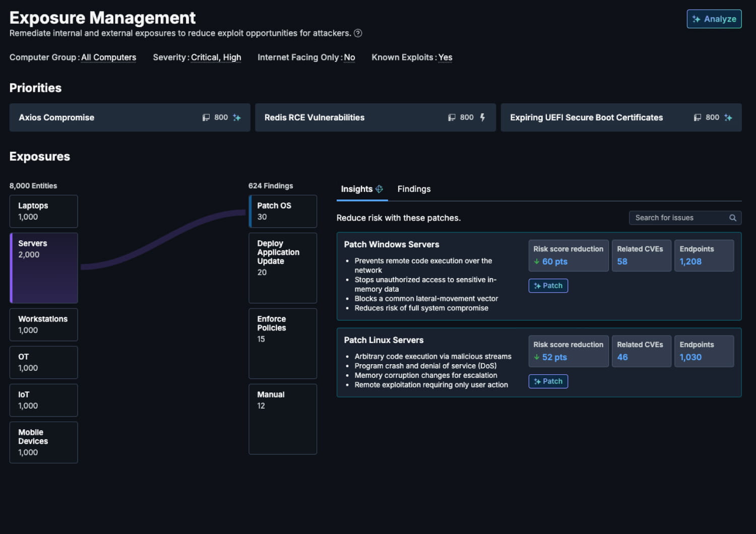Click the green down arrow beside 52 pts
The image size is (756, 534).
pyautogui.click(x=537, y=357)
